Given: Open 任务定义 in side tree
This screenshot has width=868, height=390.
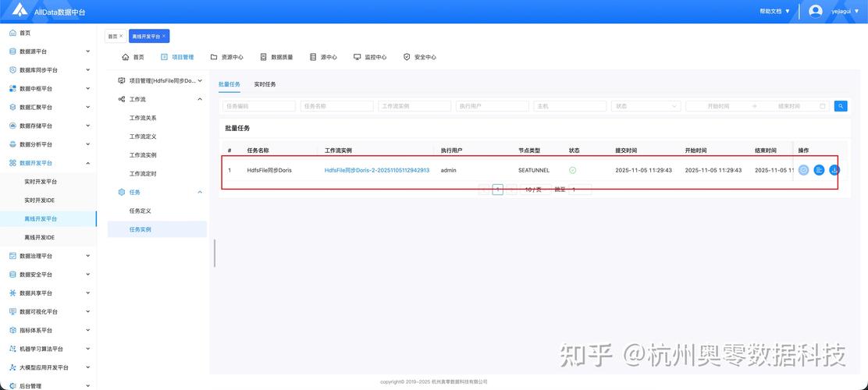Looking at the screenshot, I should 140,211.
